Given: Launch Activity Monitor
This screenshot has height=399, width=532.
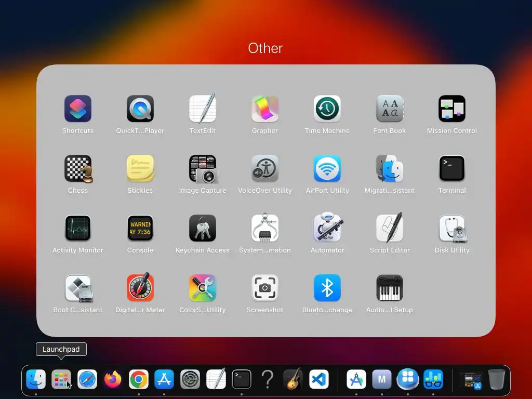Looking at the screenshot, I should 78,229.
